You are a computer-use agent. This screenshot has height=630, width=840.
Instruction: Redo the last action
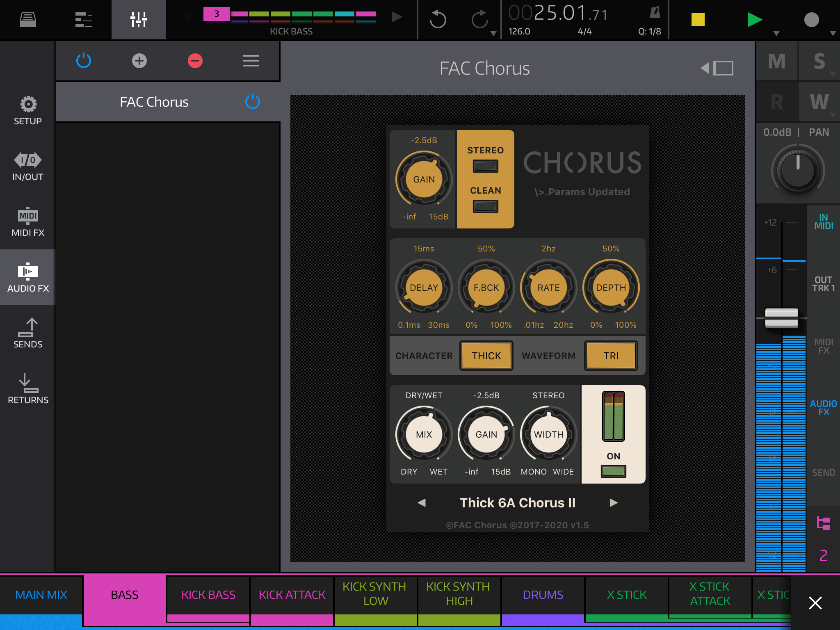tap(480, 19)
